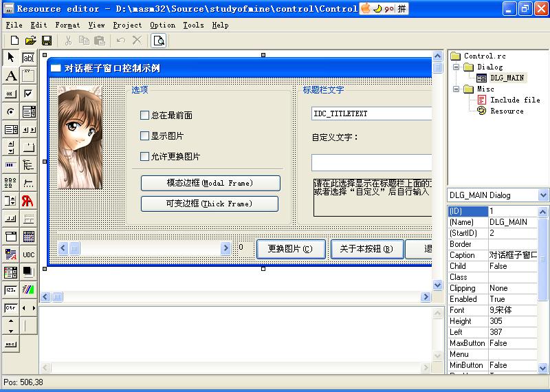The image size is (550, 392).
Task: Enable the 允许更换图片 checkbox
Action: pyautogui.click(x=144, y=157)
